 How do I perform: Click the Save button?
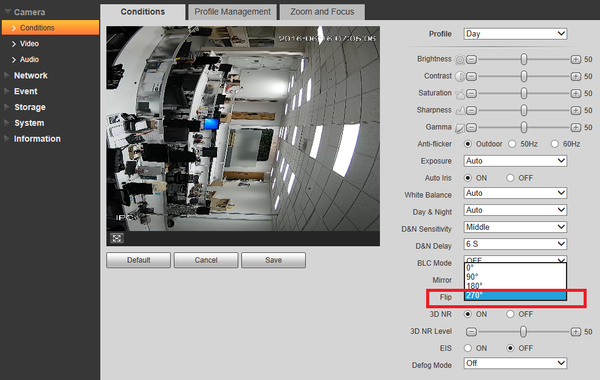coord(273,260)
